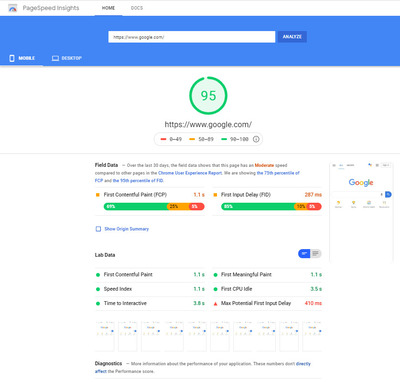
Task: Click the First Contentful Paint (FCP) distribution bar
Action: click(x=154, y=207)
